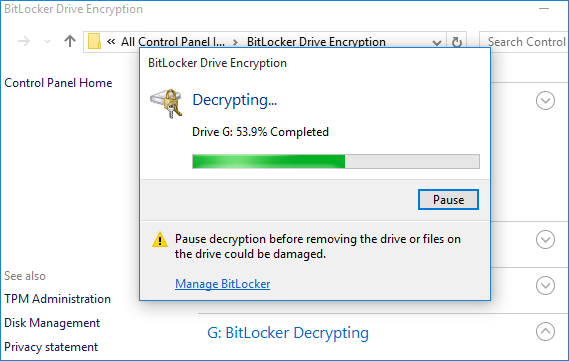Refresh the Control Panel view
569x361 pixels.
[457, 42]
